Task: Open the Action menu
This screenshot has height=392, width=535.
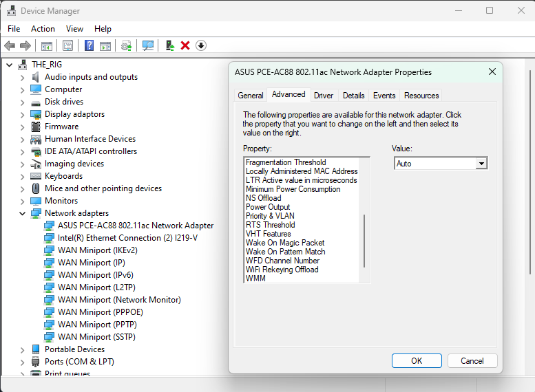Action: (x=43, y=29)
